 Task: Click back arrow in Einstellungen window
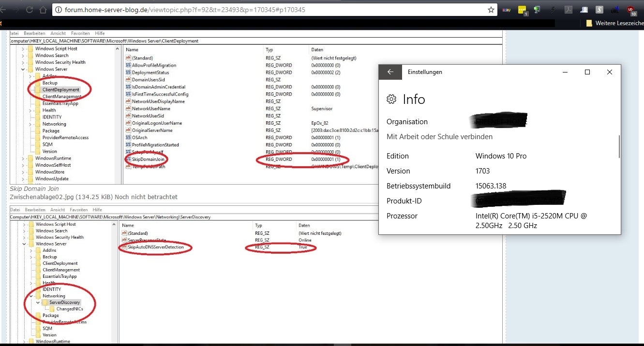[390, 72]
